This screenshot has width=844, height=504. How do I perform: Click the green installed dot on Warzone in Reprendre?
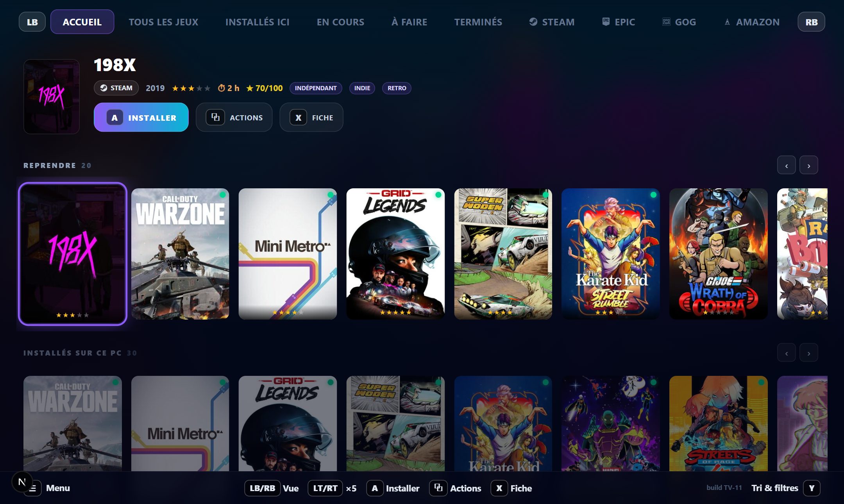222,195
